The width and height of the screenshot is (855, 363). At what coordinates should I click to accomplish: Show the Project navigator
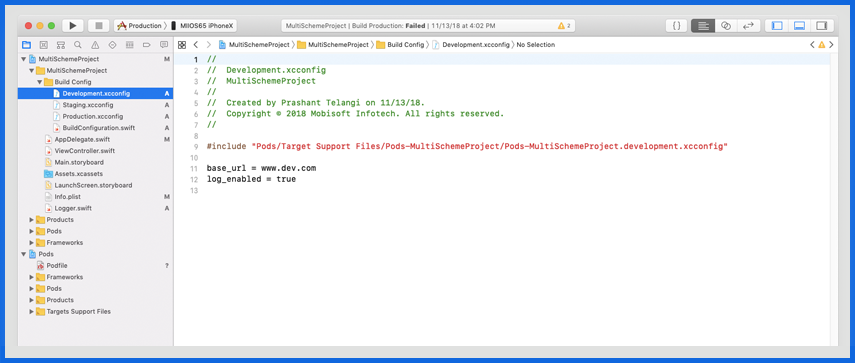click(x=26, y=45)
